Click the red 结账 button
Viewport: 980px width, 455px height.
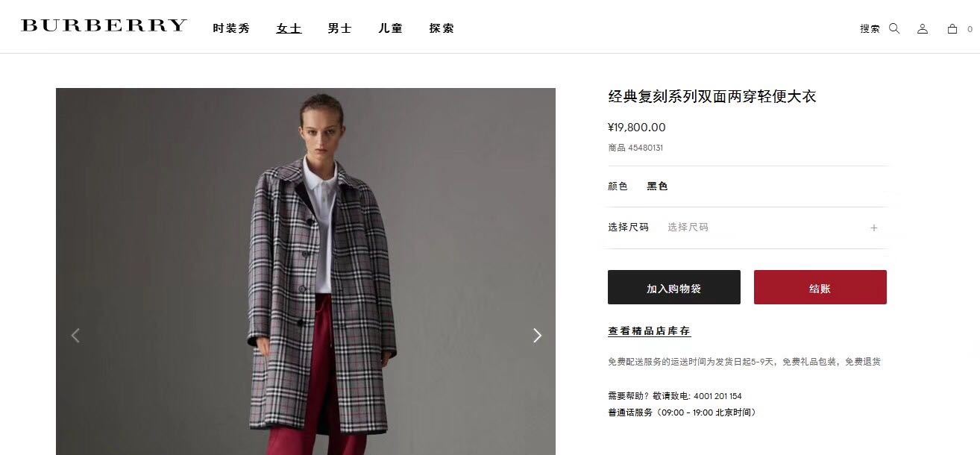(820, 287)
